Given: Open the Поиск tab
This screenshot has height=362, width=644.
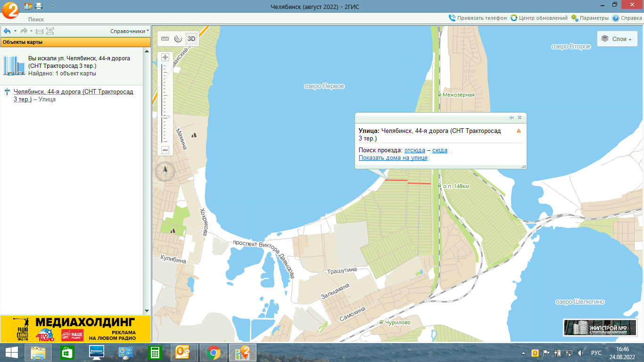Looking at the screenshot, I should coord(36,19).
